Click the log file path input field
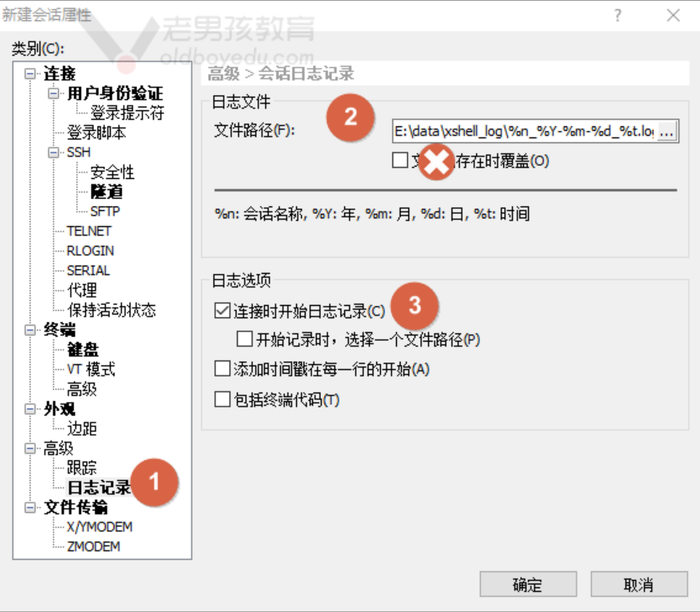This screenshot has width=700, height=612. click(x=523, y=131)
